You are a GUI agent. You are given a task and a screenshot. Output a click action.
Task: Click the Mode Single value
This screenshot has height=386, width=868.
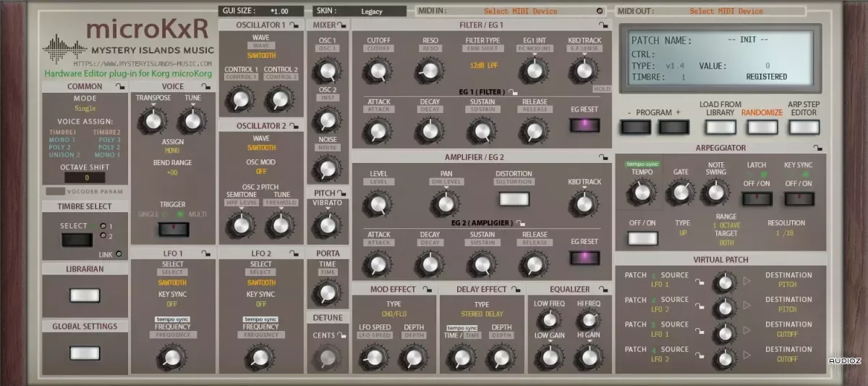click(85, 109)
